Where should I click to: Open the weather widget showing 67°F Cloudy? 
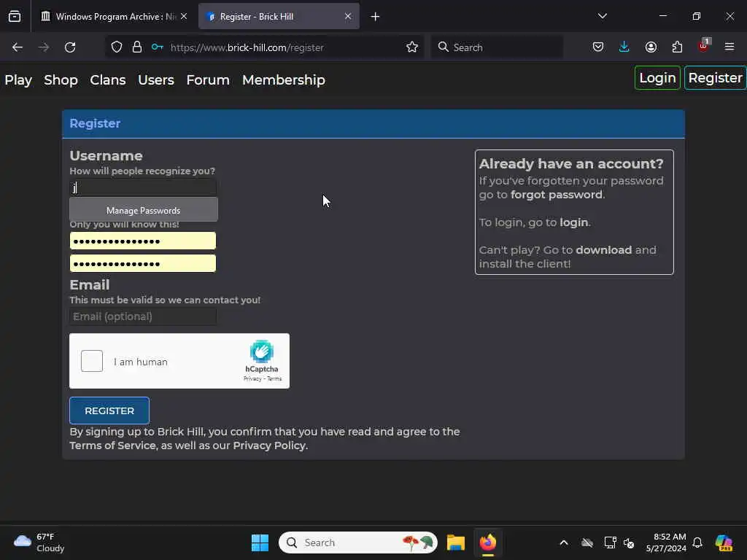pyautogui.click(x=39, y=542)
